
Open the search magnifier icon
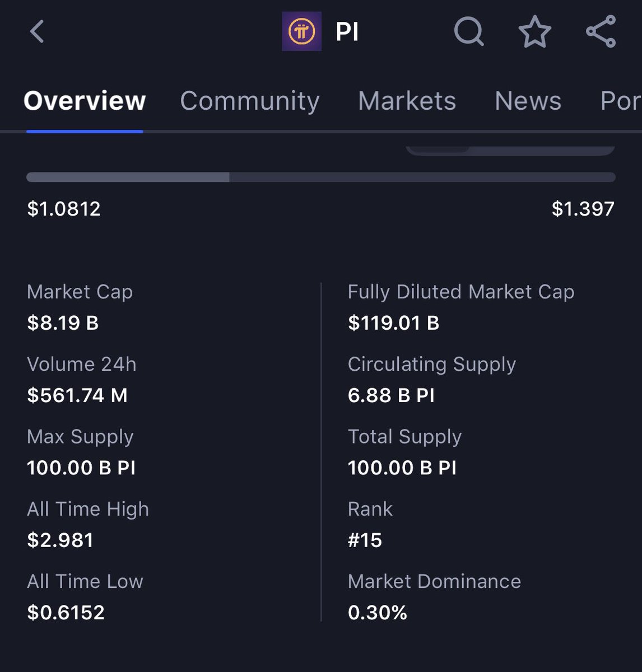(x=469, y=31)
